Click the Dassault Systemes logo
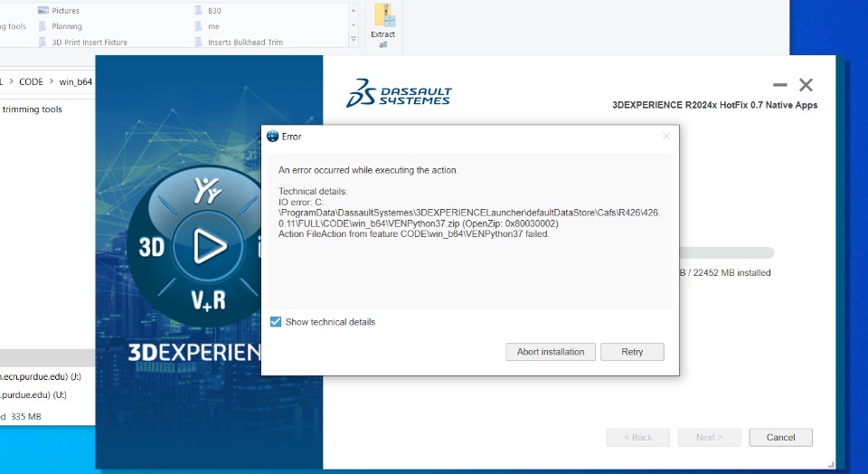 399,92
